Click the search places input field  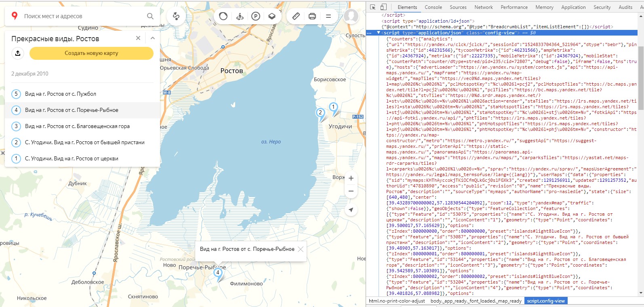pos(81,16)
